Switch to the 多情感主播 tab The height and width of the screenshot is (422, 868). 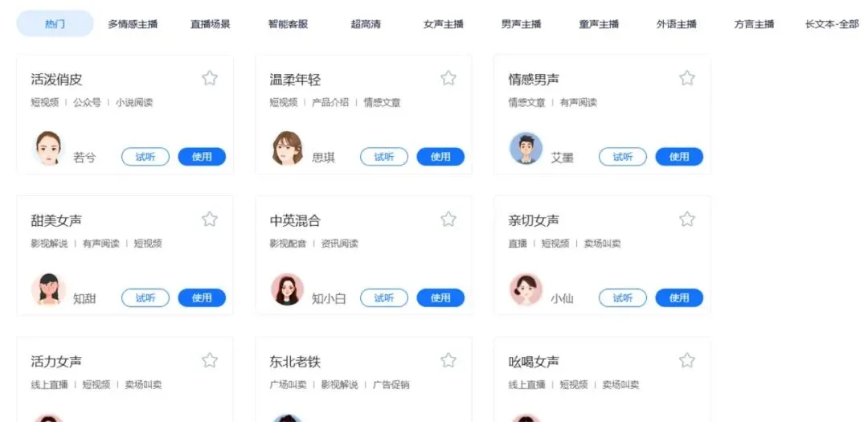133,24
